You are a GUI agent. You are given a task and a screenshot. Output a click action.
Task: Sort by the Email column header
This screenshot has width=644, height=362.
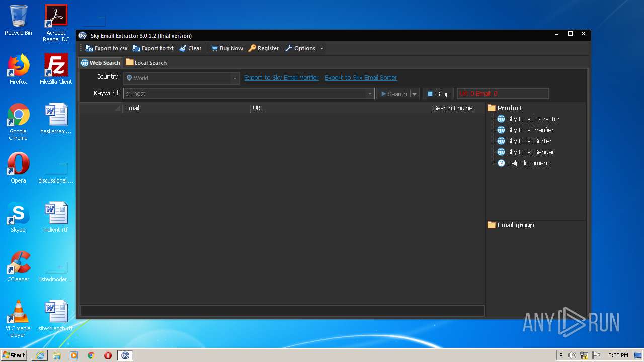186,108
